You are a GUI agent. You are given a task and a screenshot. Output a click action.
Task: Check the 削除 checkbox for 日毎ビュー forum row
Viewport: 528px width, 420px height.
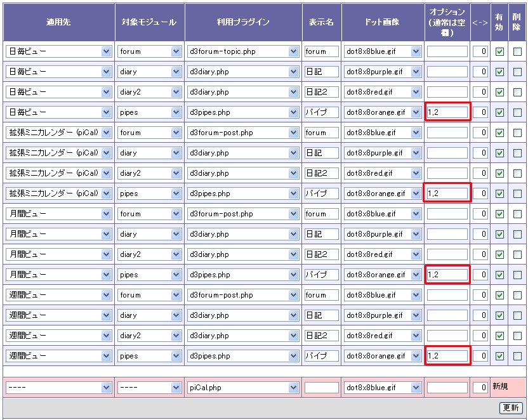517,51
